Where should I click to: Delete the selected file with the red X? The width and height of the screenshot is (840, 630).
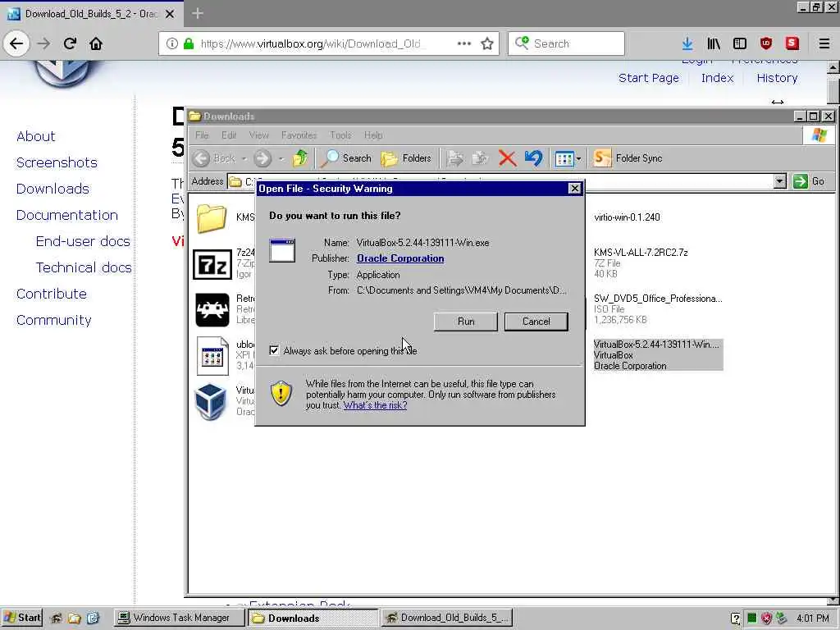point(507,158)
